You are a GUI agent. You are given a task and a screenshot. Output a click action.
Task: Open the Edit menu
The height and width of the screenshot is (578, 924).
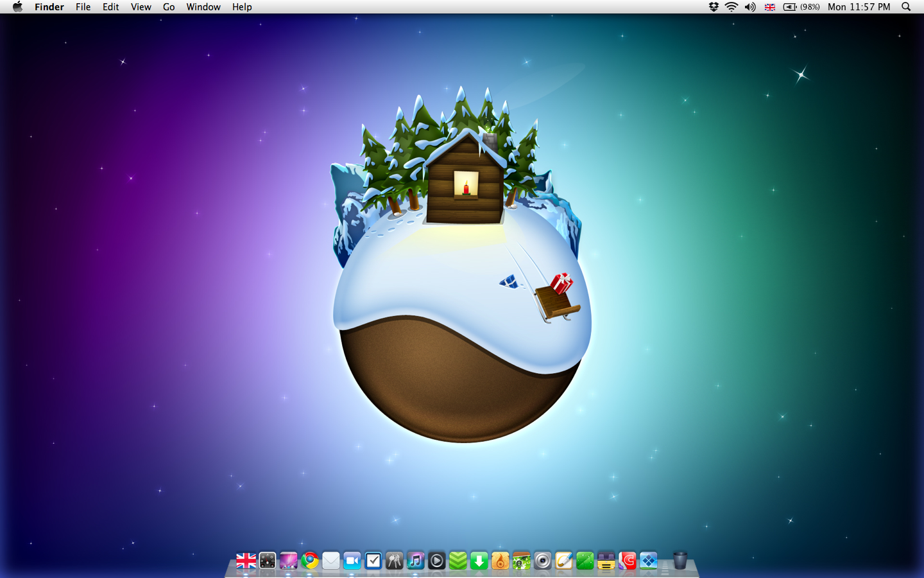[111, 7]
